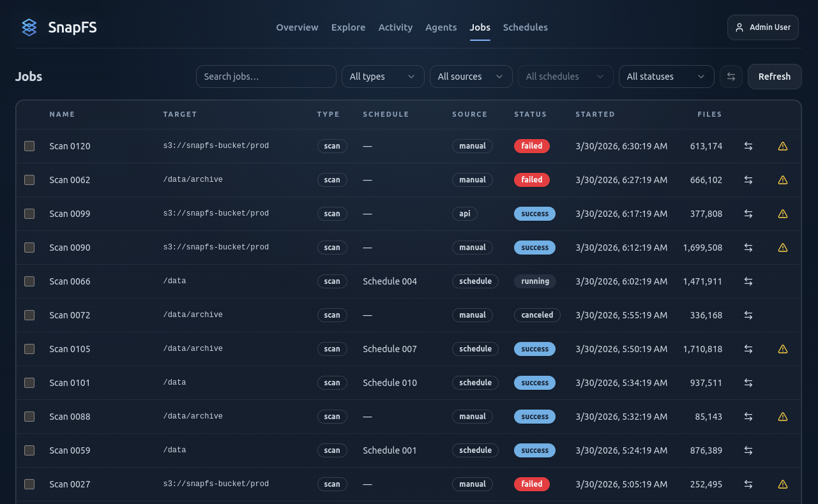Switch to the Schedules tab

525,27
